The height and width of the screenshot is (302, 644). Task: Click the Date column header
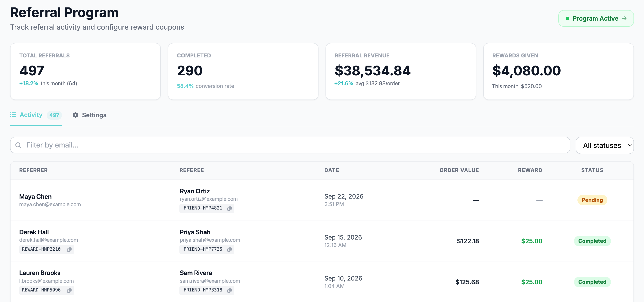click(x=331, y=170)
